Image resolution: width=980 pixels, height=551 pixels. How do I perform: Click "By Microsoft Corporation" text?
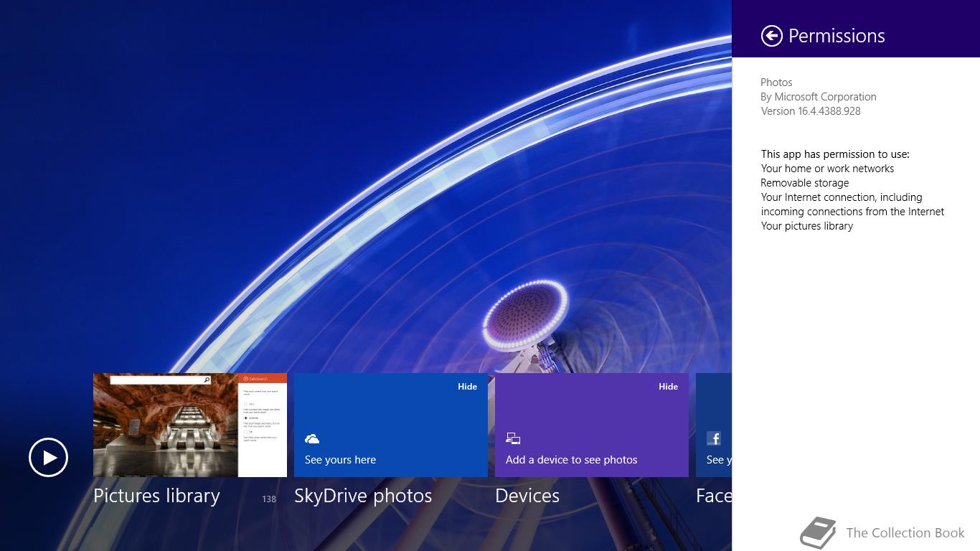point(819,97)
